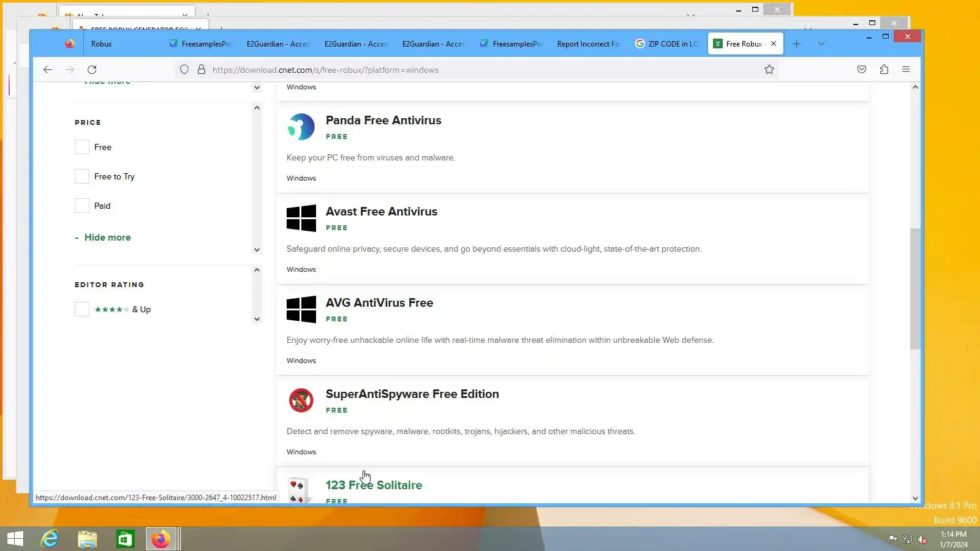Check the Free to Try filter
The height and width of the screenshot is (551, 980).
tap(82, 176)
